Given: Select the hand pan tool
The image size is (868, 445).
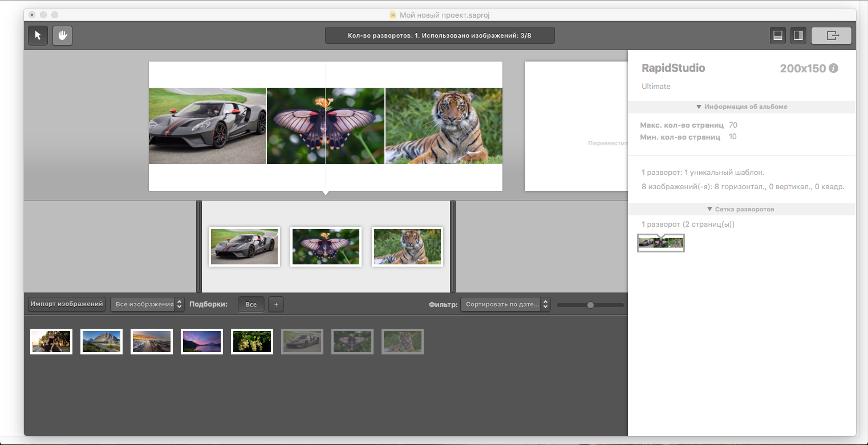Looking at the screenshot, I should click(63, 35).
